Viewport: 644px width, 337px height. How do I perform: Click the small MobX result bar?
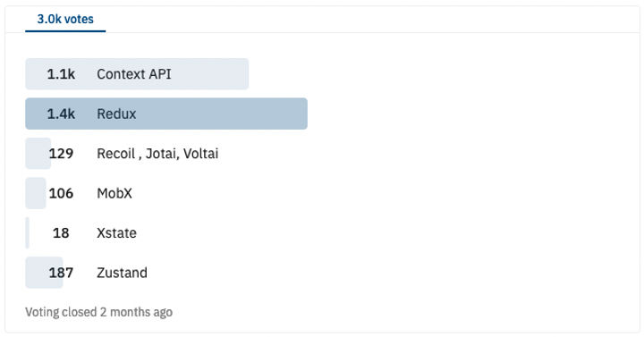[35, 193]
